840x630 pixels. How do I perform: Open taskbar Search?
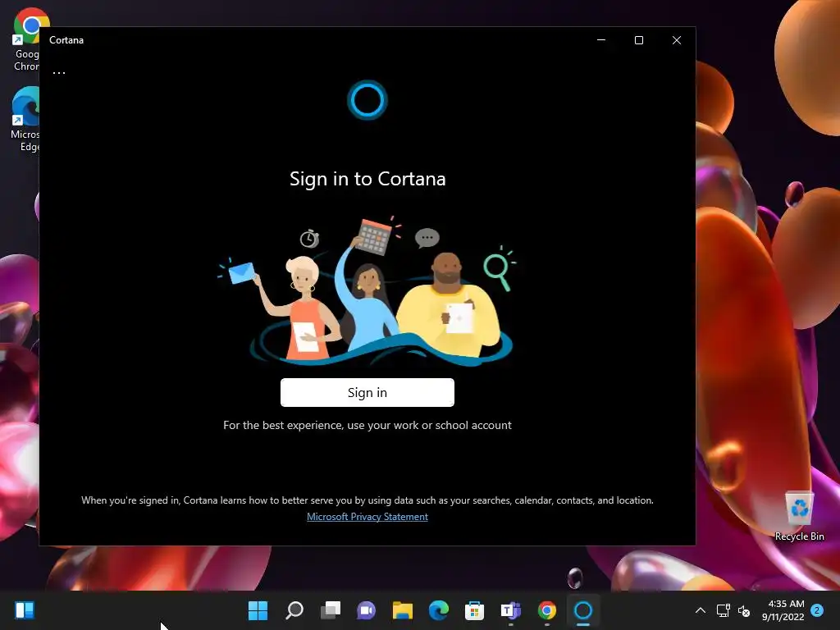[x=294, y=610]
